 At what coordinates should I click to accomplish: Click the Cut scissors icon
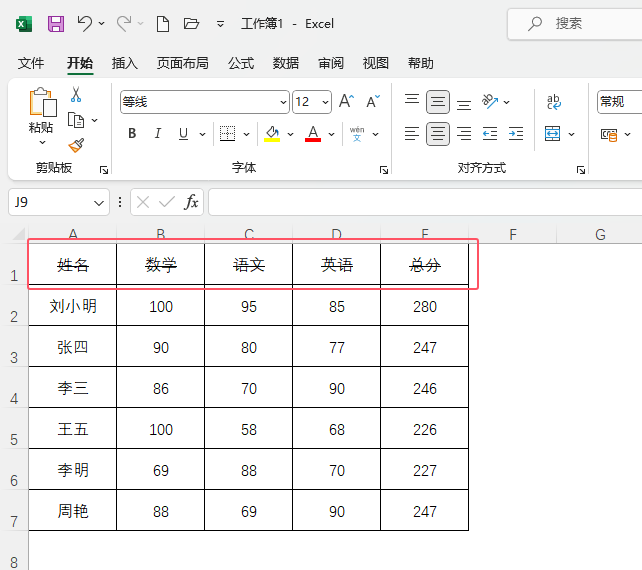[76, 94]
